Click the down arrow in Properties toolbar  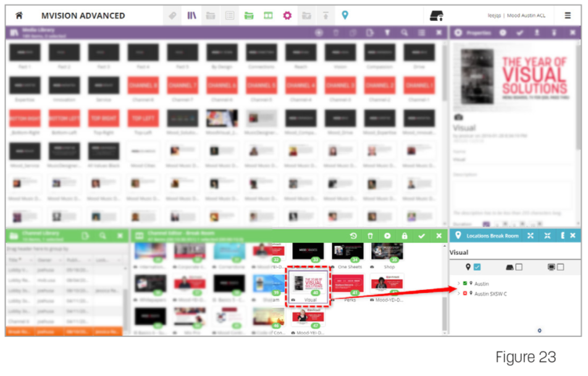pos(554,33)
